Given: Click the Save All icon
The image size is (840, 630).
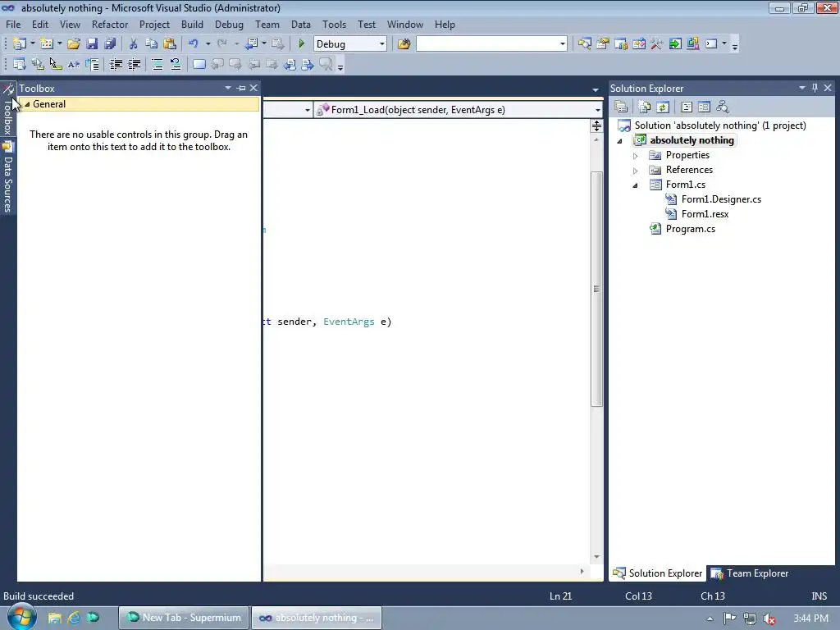Looking at the screenshot, I should (110, 44).
